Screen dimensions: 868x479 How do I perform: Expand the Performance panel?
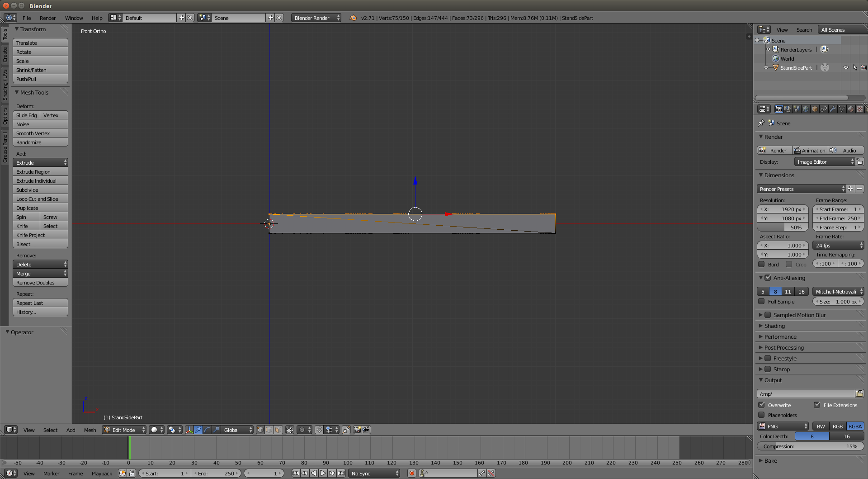click(781, 337)
